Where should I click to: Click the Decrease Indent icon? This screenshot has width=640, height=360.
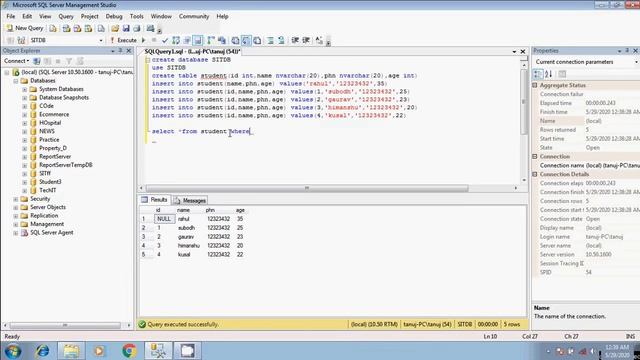295,40
